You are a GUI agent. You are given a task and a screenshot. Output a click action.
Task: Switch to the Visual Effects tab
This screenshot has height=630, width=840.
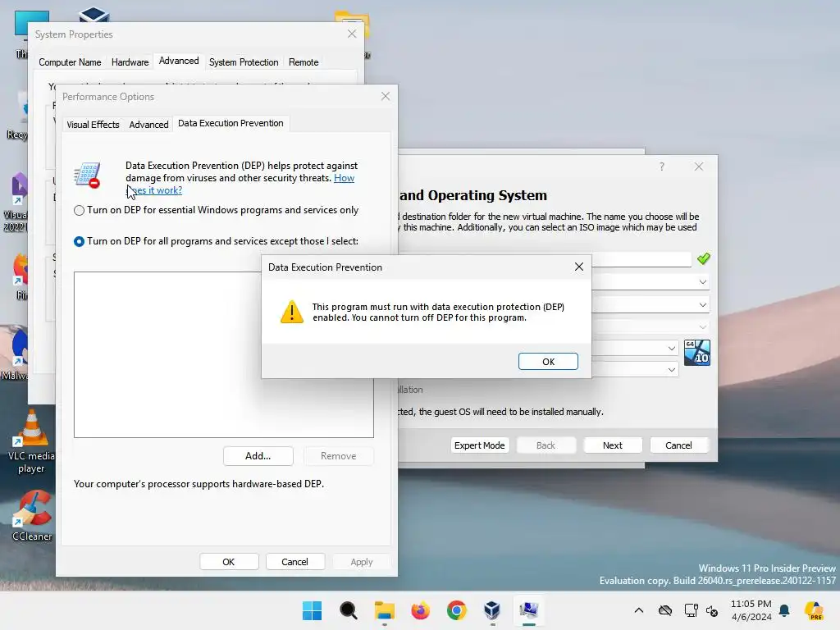[94, 125]
